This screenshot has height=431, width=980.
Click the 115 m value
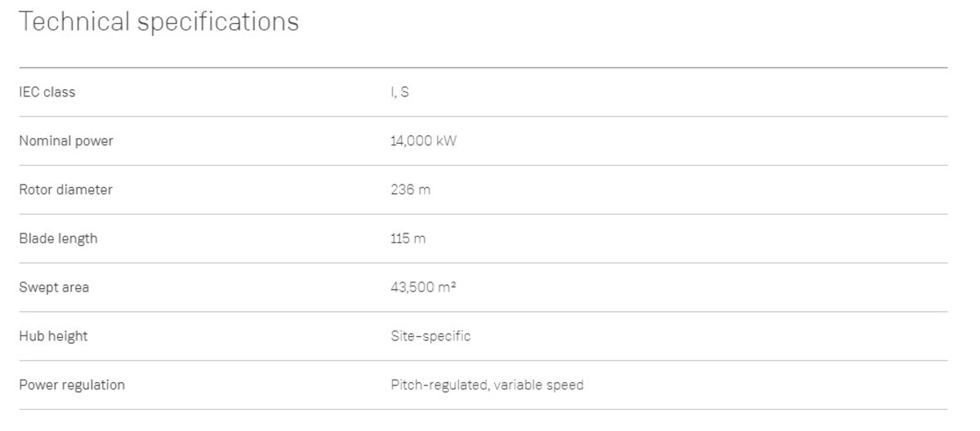click(x=408, y=238)
